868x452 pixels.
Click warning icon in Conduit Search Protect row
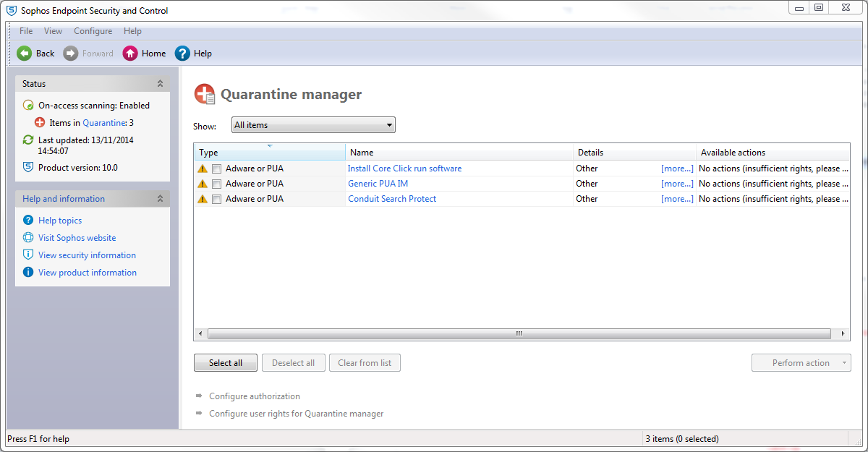pyautogui.click(x=203, y=199)
